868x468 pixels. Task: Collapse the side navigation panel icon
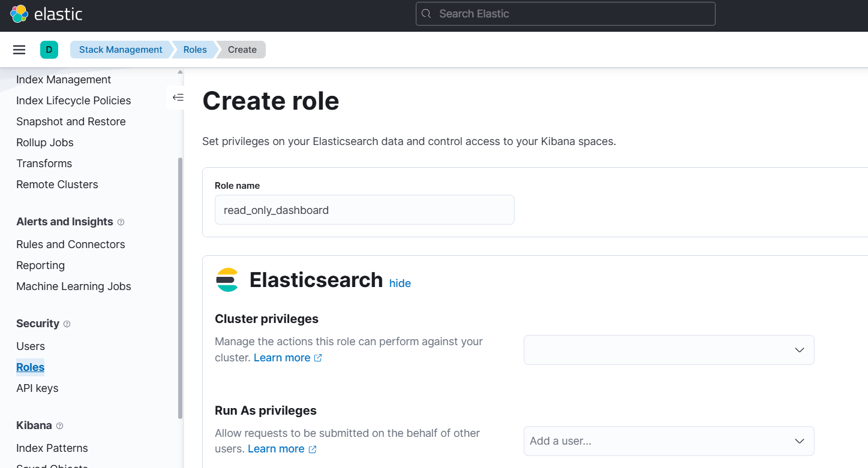pyautogui.click(x=178, y=97)
